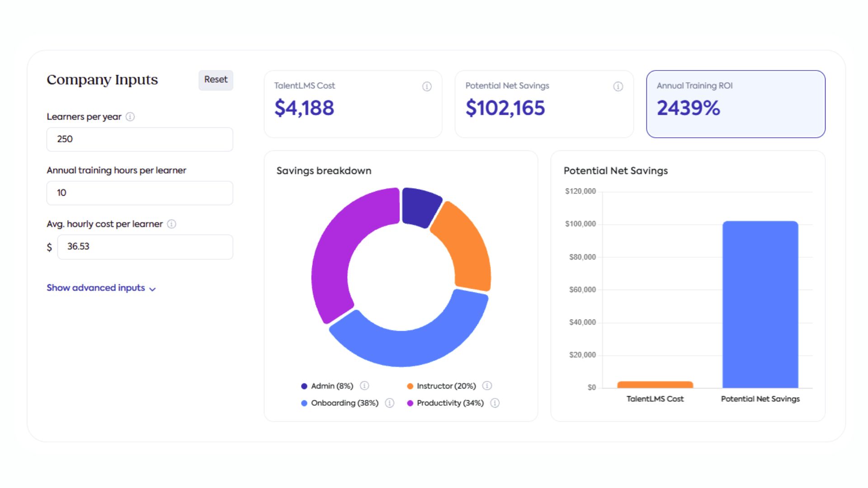Open the TalentLMS Cost info tooltip
868x488 pixels.
point(426,86)
